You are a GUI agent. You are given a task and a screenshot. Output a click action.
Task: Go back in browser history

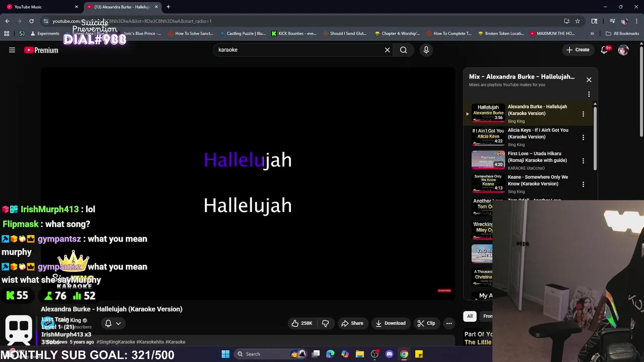pyautogui.click(x=7, y=21)
